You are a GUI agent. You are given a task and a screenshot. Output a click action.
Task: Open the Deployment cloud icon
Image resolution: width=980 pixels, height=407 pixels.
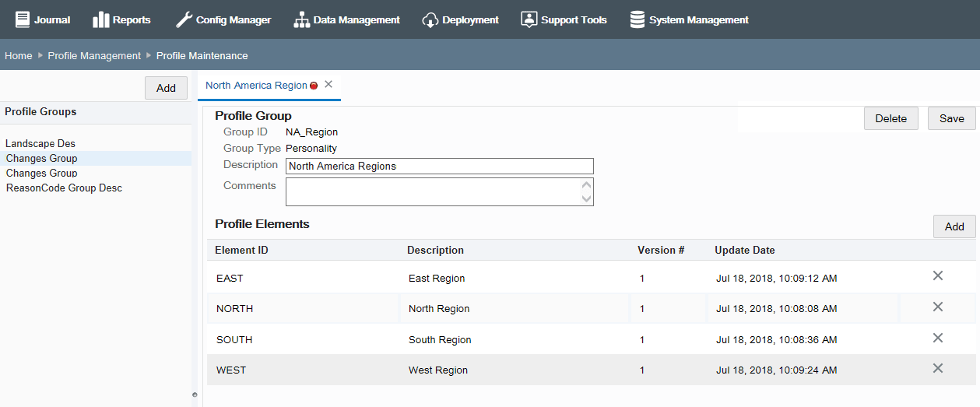pyautogui.click(x=430, y=19)
